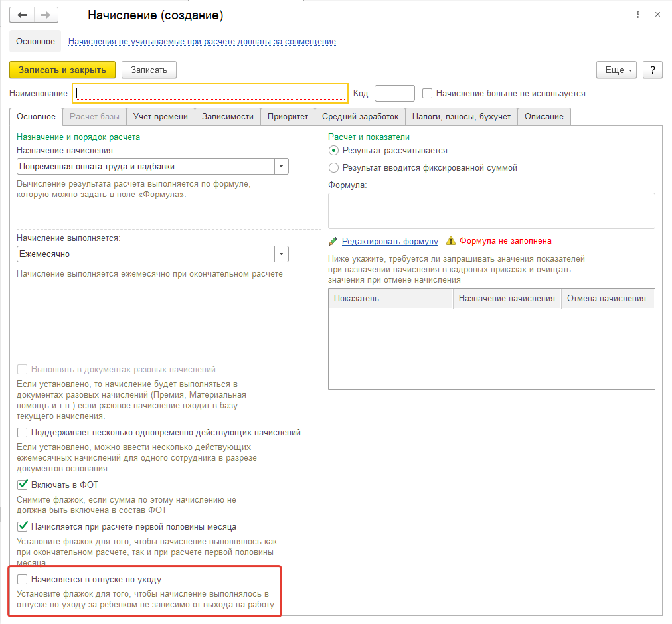672x624 pixels.
Task: Switch to the Средний заработок tab
Action: [x=360, y=117]
